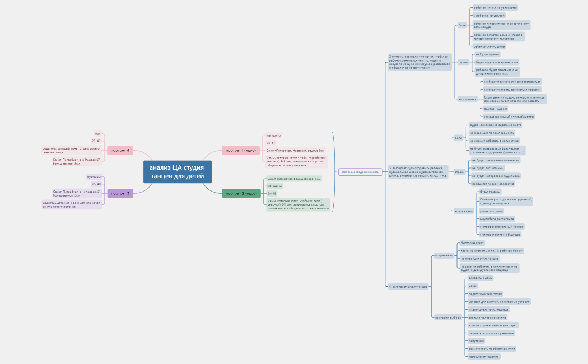588x364 pixels.
Task: Click the 'степень осведомленности' node
Action: tap(360, 172)
